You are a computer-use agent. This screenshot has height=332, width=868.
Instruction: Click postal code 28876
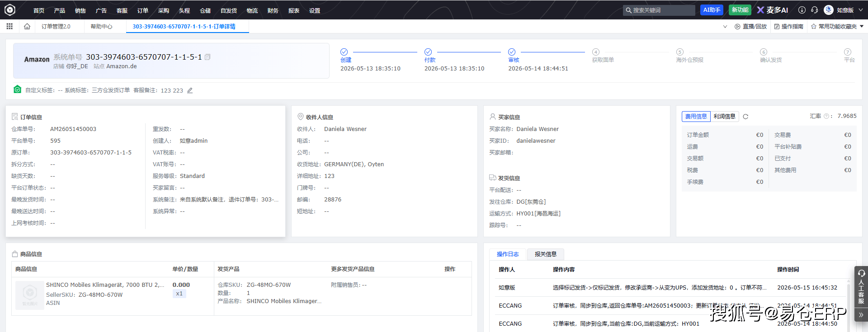pyautogui.click(x=333, y=200)
